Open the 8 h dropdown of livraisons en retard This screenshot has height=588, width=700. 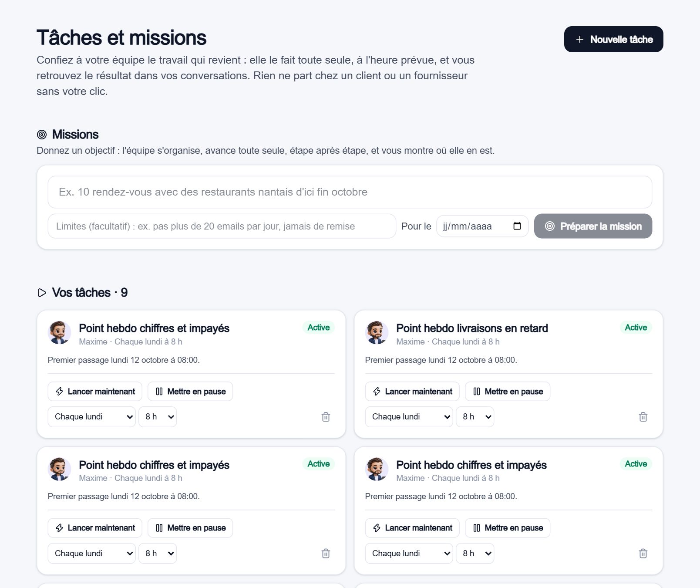475,417
